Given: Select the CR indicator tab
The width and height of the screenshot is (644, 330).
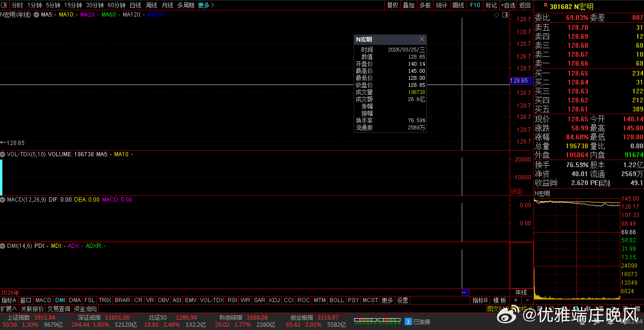Looking at the screenshot, I should coord(138,300).
